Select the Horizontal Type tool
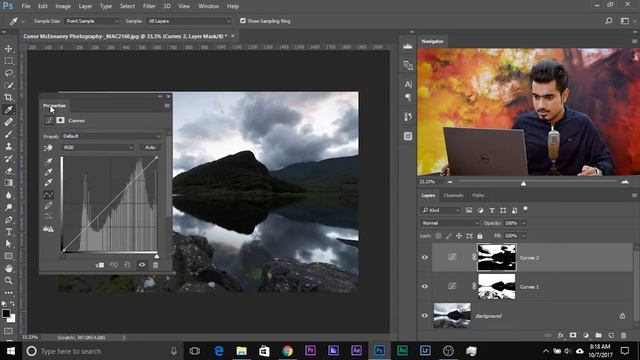Screen dimensions: 640x360 (x=9, y=232)
